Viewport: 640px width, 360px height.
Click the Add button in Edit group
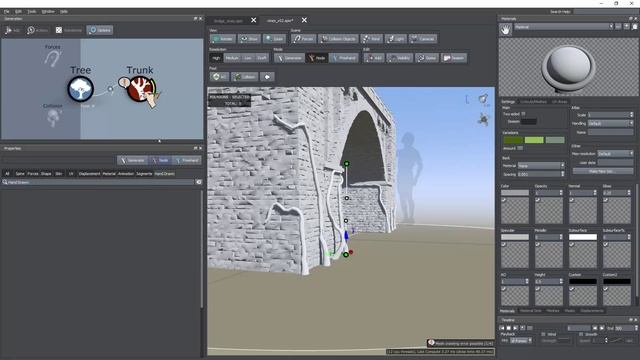pyautogui.click(x=374, y=58)
